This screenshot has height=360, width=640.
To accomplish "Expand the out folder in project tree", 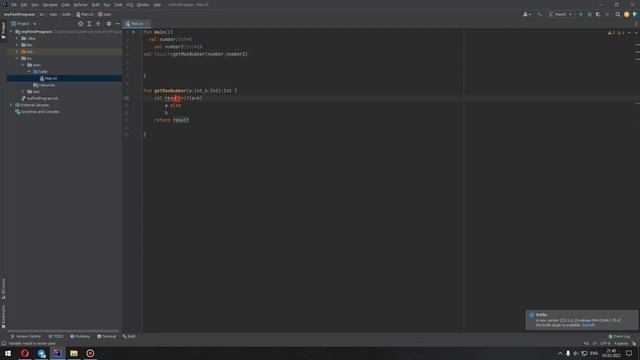I will pyautogui.click(x=17, y=51).
